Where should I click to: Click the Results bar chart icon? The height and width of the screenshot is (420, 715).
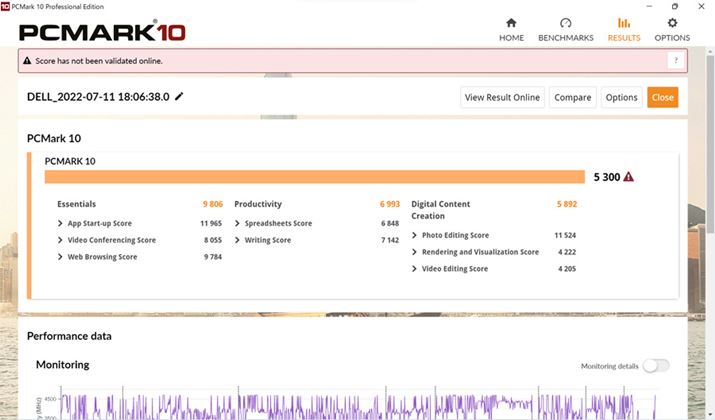(x=624, y=23)
